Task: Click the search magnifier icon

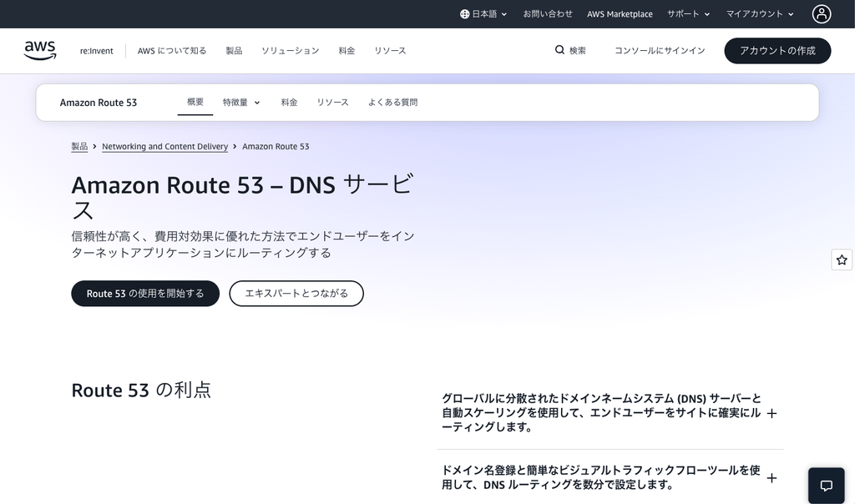Action: 559,50
